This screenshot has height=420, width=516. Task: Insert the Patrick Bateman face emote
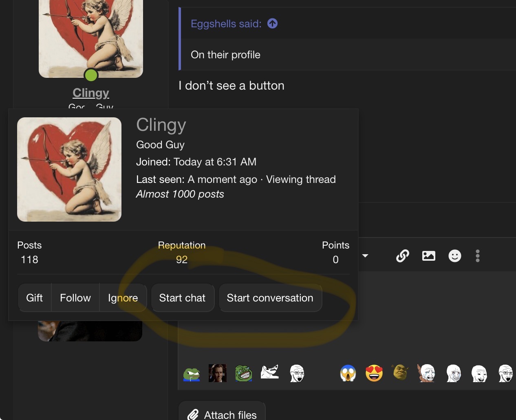[x=217, y=373]
